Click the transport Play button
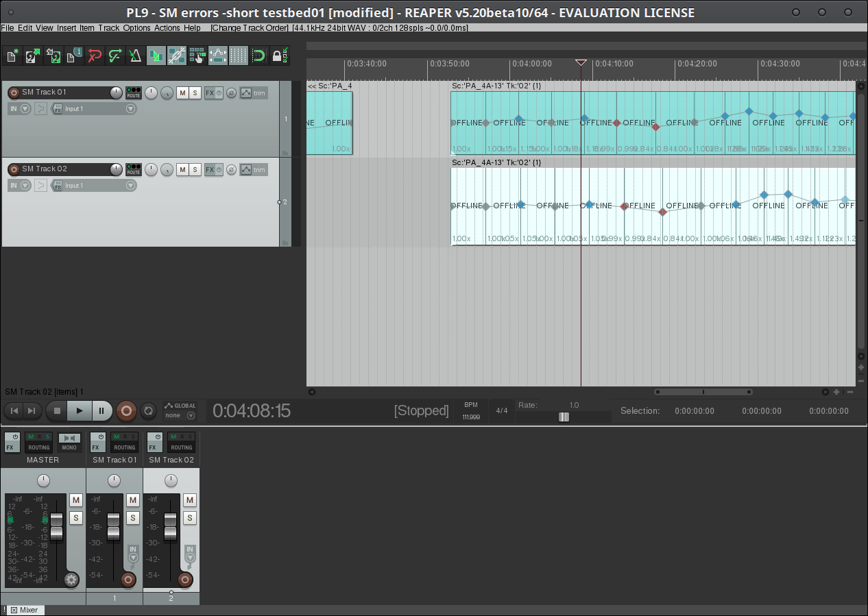The image size is (868, 616). [80, 410]
